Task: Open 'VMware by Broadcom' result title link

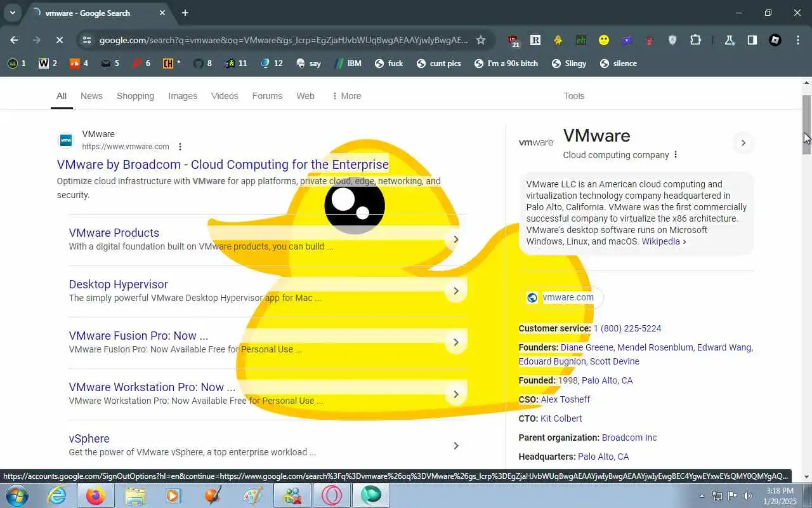Action: coord(223,164)
